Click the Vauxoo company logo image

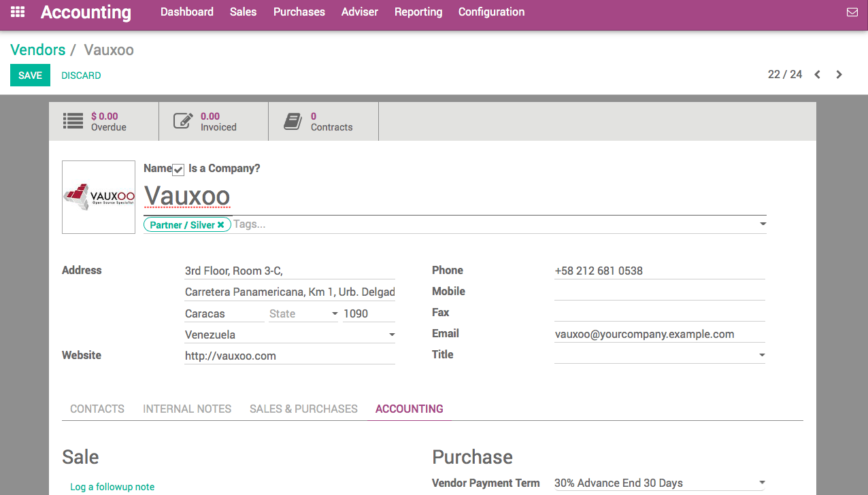pos(98,197)
